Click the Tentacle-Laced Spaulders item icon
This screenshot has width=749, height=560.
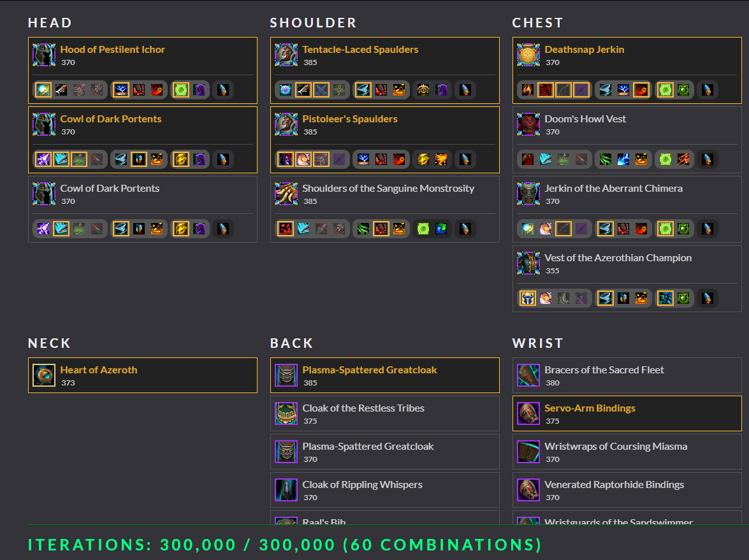pyautogui.click(x=286, y=55)
